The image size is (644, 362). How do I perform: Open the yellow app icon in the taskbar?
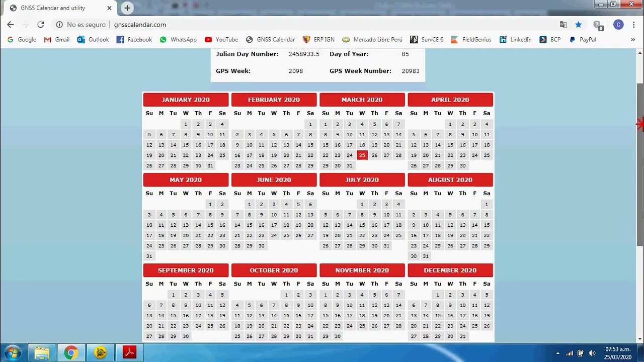100,353
